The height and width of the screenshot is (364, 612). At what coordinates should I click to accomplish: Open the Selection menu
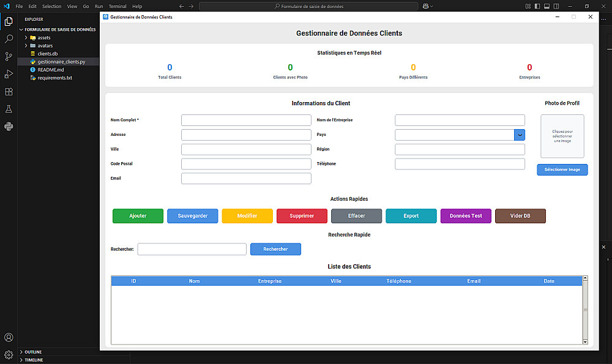click(51, 6)
